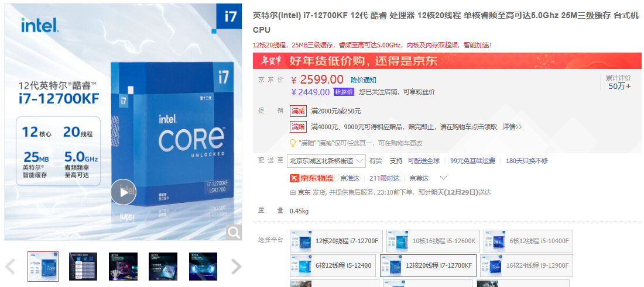Click the 降价通知 price alert link
The image size is (644, 287).
click(363, 80)
